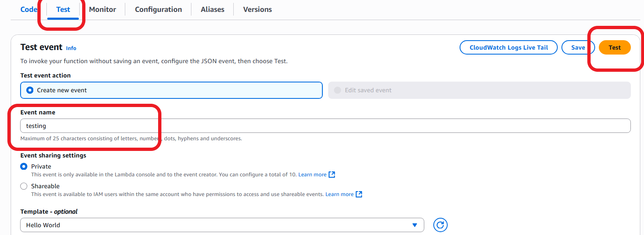This screenshot has width=644, height=235.
Task: Go to the Configuration tab
Action: click(x=158, y=9)
